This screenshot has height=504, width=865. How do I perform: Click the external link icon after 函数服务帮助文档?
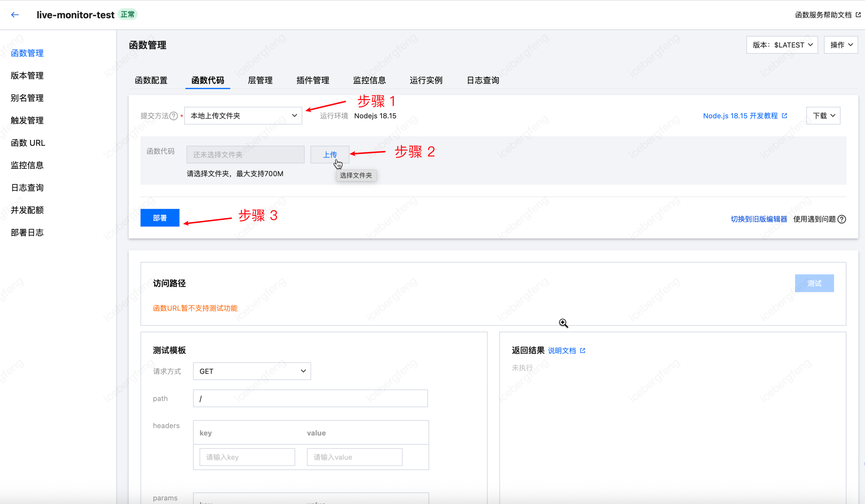tap(858, 15)
